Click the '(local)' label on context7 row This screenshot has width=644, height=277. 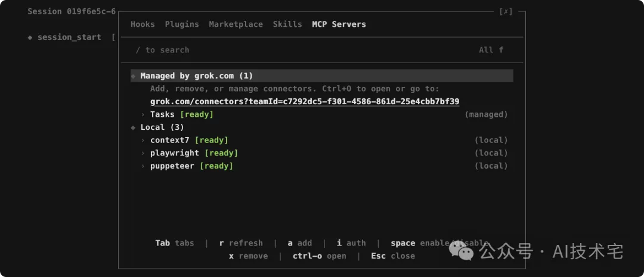[491, 141]
